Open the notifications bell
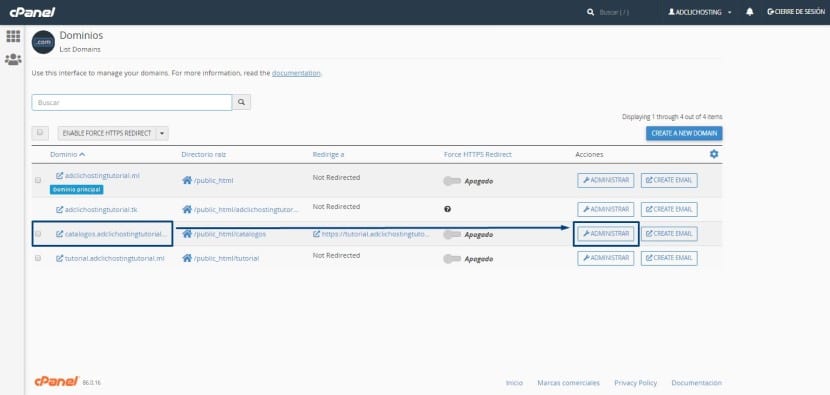The image size is (830, 395). coord(750,12)
